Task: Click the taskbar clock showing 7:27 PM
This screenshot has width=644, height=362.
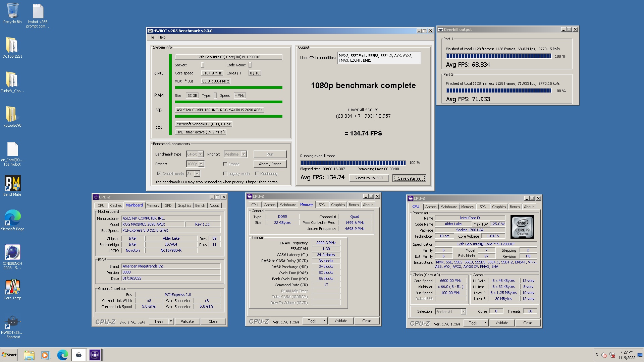Action: click(627, 355)
